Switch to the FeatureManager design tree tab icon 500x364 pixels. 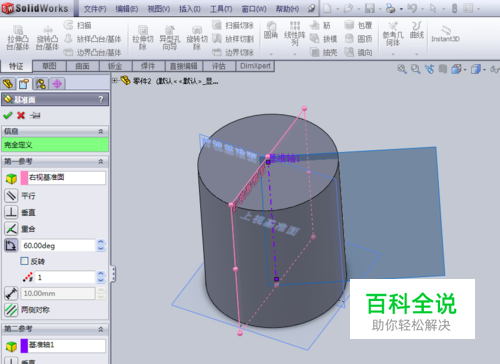click(x=8, y=84)
